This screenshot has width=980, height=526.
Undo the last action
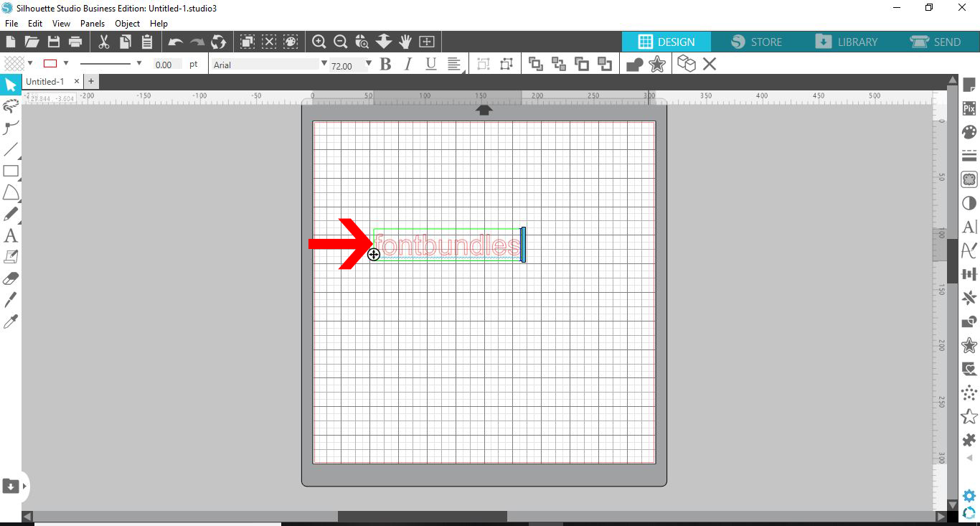[176, 42]
